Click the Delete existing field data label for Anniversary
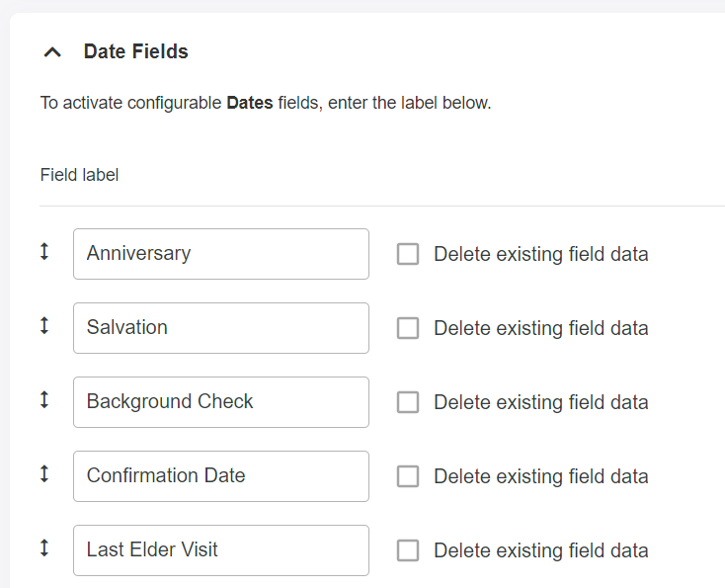 (x=540, y=254)
